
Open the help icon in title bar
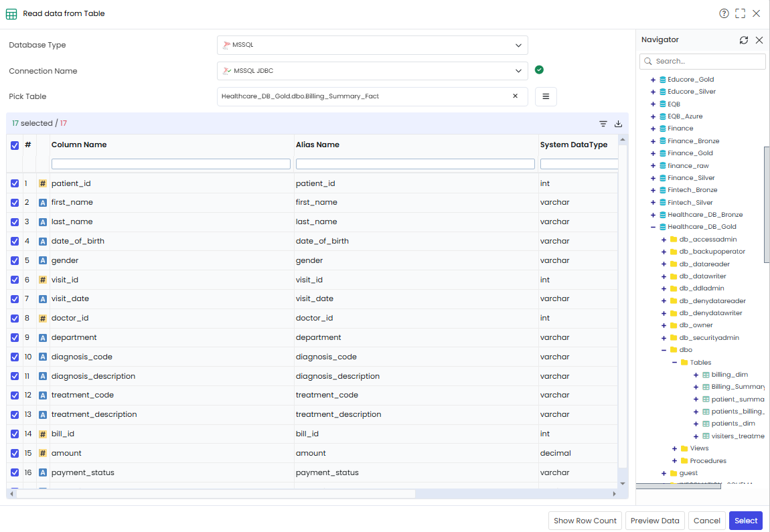(724, 14)
